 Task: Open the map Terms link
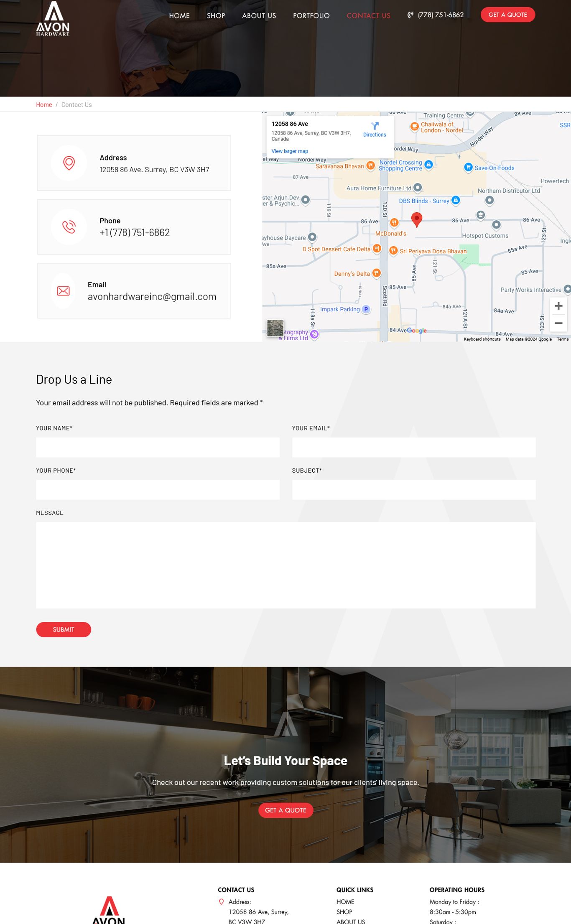[x=563, y=339]
